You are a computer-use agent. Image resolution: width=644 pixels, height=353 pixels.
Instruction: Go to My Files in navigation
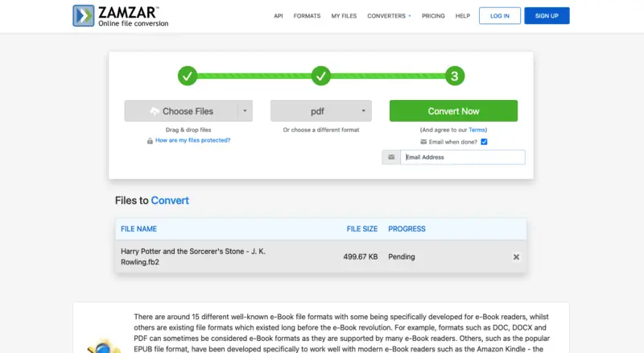(x=344, y=16)
